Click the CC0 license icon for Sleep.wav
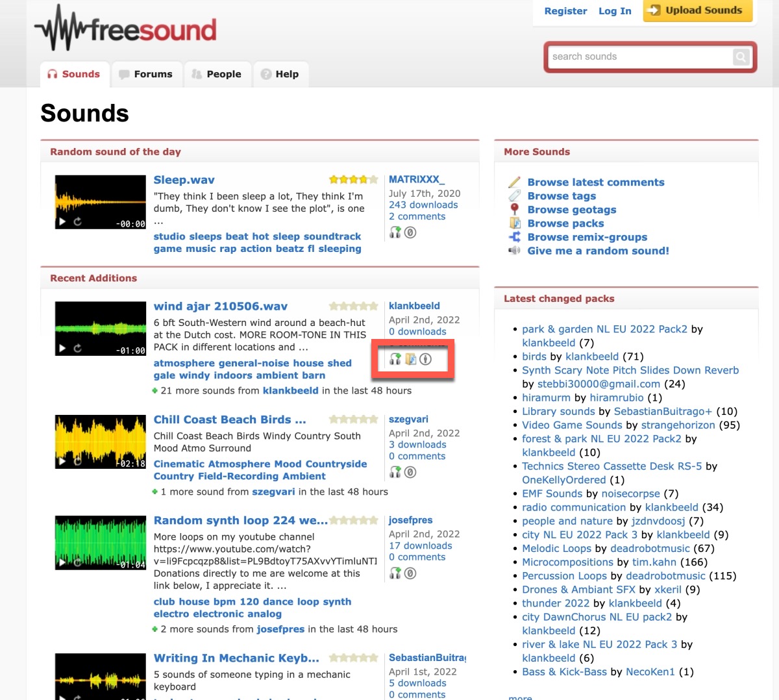 [x=410, y=232]
